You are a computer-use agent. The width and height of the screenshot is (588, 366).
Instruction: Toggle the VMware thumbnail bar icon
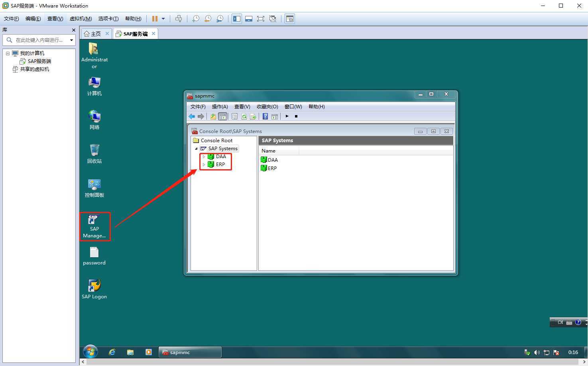click(249, 19)
